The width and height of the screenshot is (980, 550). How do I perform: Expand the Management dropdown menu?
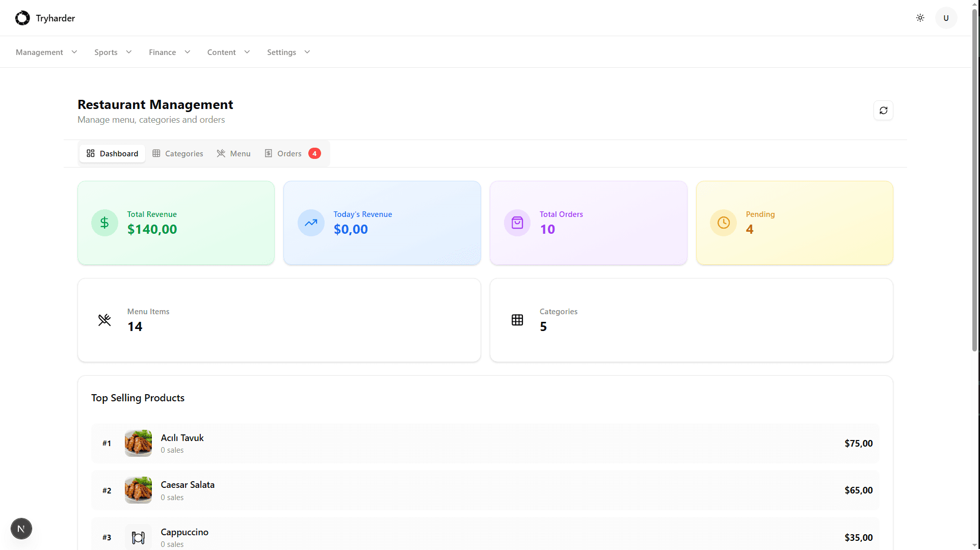[x=46, y=52]
